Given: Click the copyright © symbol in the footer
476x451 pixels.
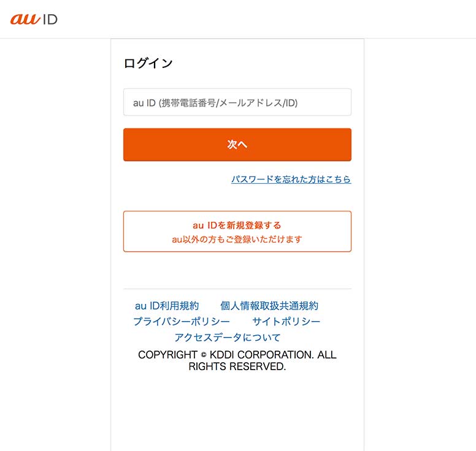Looking at the screenshot, I should (204, 355).
